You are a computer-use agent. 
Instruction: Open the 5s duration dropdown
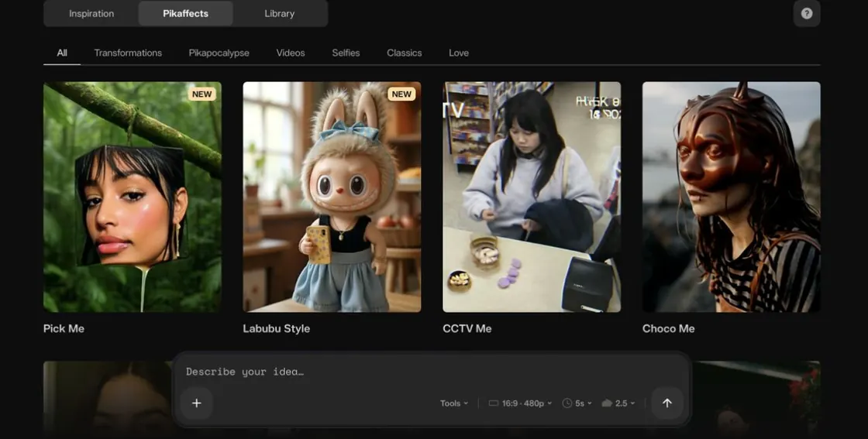[577, 403]
